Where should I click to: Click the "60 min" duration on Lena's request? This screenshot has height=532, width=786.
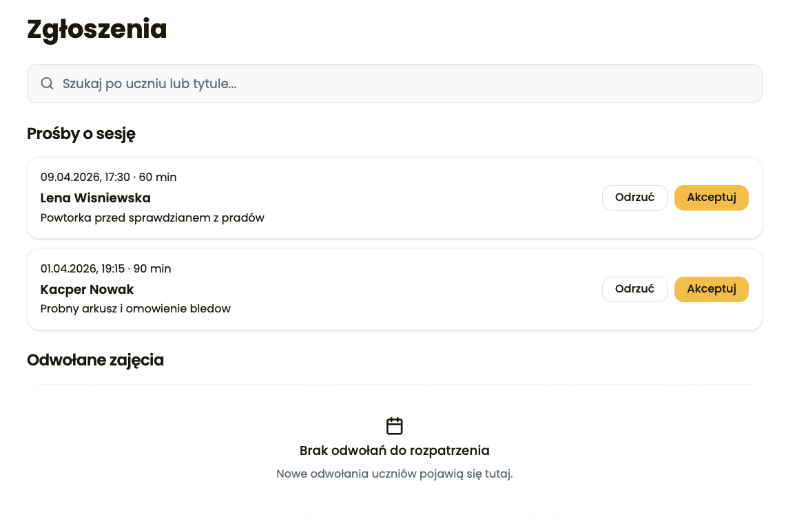(x=158, y=178)
